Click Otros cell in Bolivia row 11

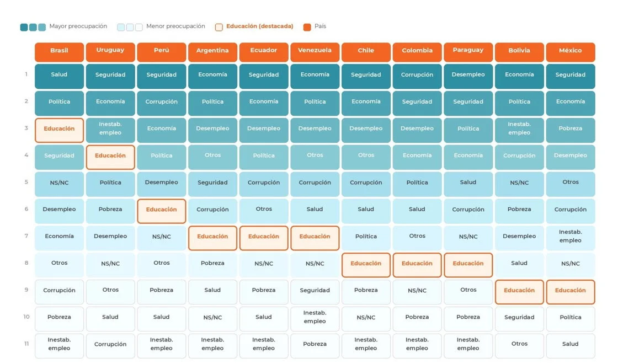[x=519, y=346]
